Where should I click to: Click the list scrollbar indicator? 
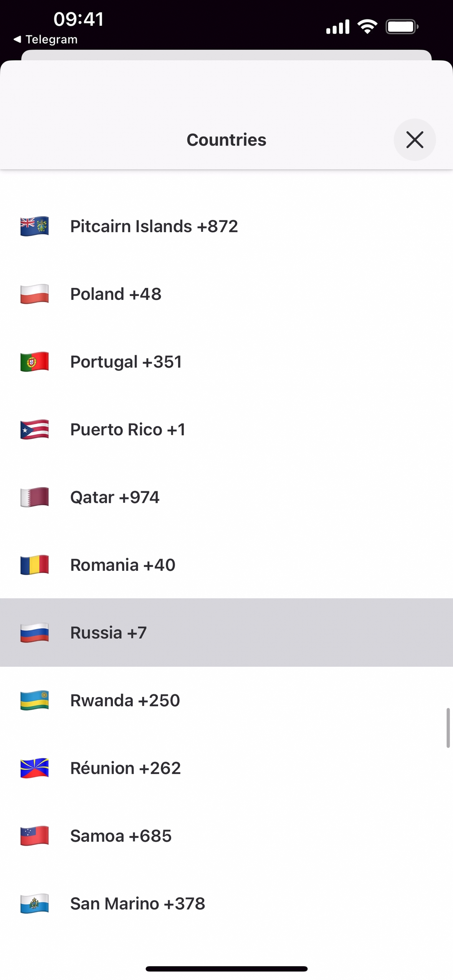pyautogui.click(x=448, y=728)
